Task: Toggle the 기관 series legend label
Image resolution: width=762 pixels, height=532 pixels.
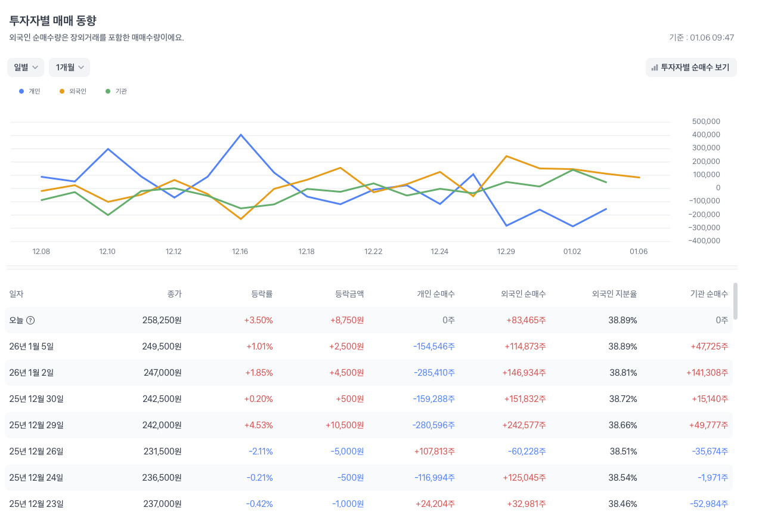Action: [x=121, y=91]
